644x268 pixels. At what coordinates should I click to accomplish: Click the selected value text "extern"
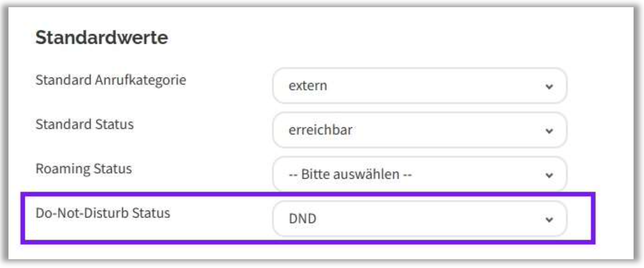(308, 86)
